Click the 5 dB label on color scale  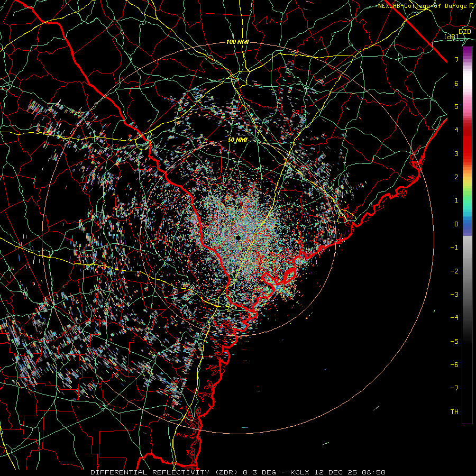coord(456,106)
